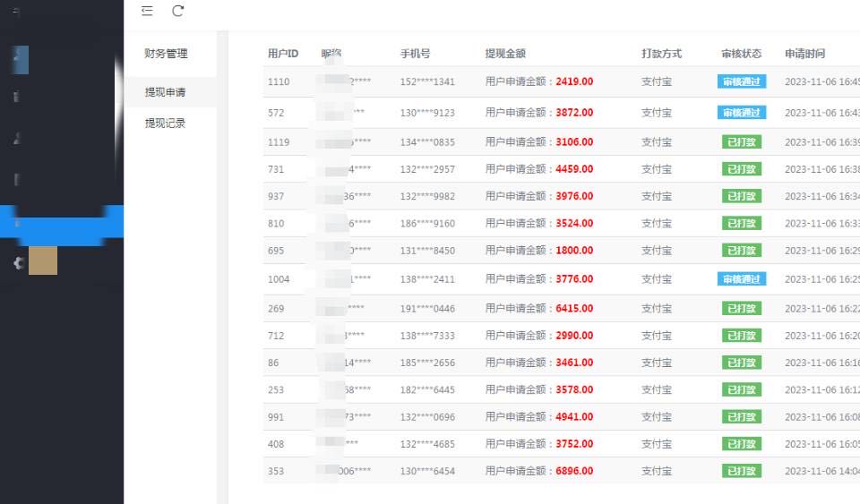Select the 财务管理 section heading
The height and width of the screenshot is (504, 860).
167,54
